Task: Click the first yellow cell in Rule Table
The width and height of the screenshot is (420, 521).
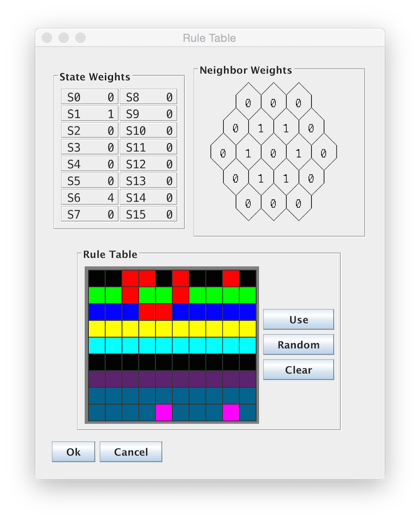Action: coord(97,328)
